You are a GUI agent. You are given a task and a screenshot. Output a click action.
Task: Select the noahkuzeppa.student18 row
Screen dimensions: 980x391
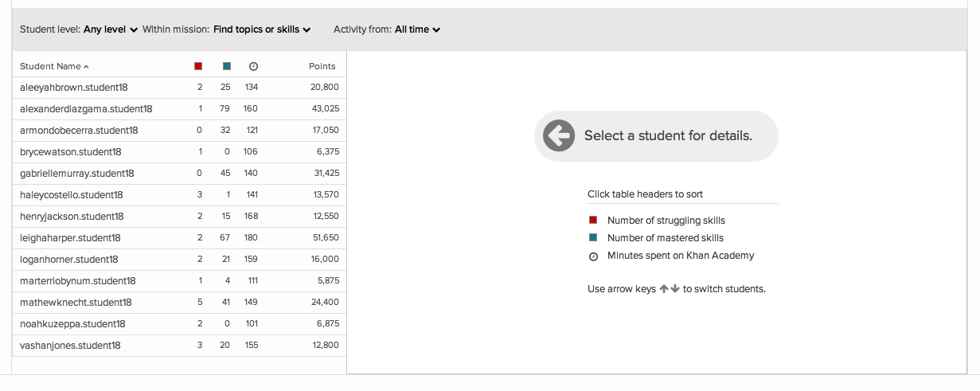click(x=72, y=324)
